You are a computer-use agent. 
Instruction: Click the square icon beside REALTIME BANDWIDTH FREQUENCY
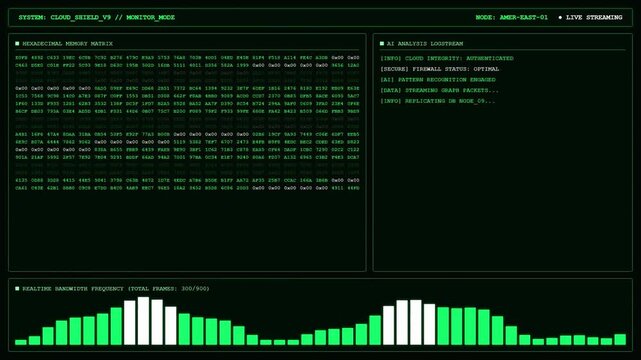pyautogui.click(x=17, y=288)
